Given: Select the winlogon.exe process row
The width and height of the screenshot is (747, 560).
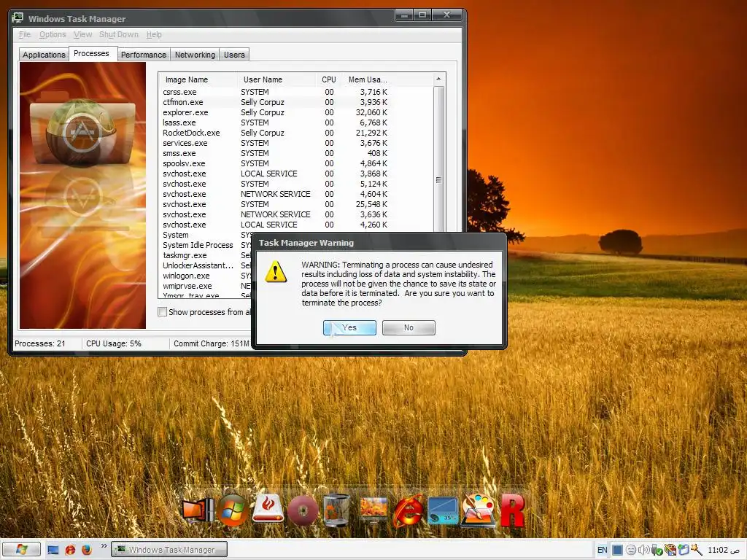Looking at the screenshot, I should pos(205,276).
